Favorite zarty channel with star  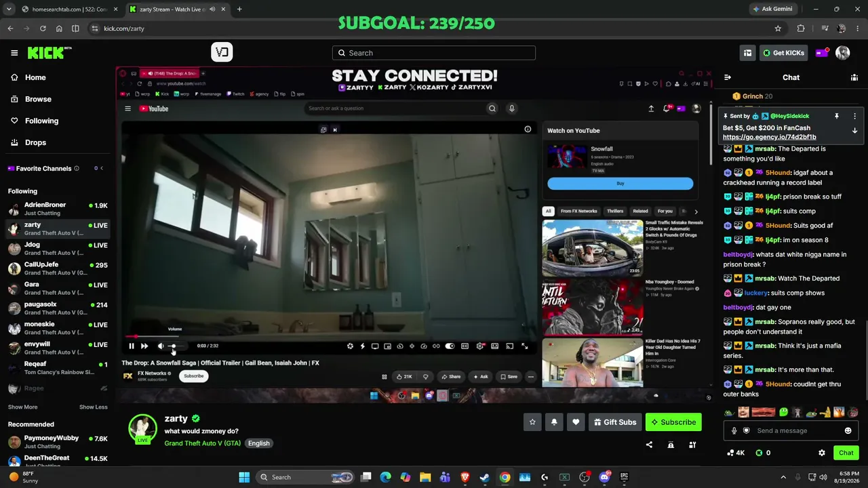(x=532, y=422)
